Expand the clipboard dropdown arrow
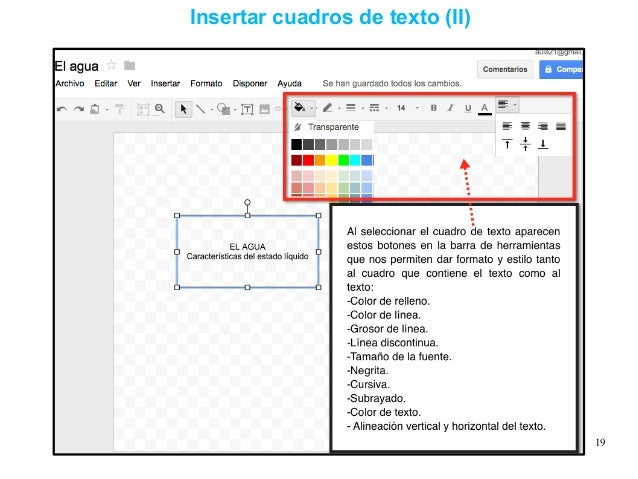 [107, 109]
